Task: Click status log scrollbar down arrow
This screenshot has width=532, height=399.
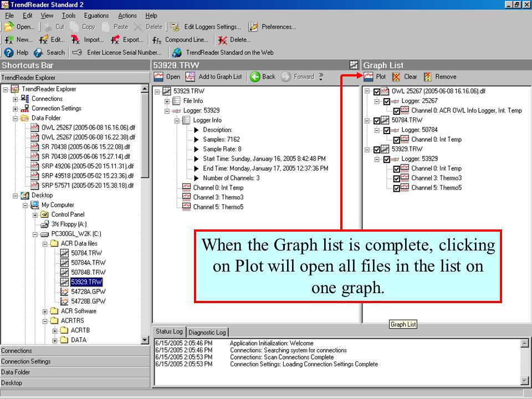Action: point(524,381)
